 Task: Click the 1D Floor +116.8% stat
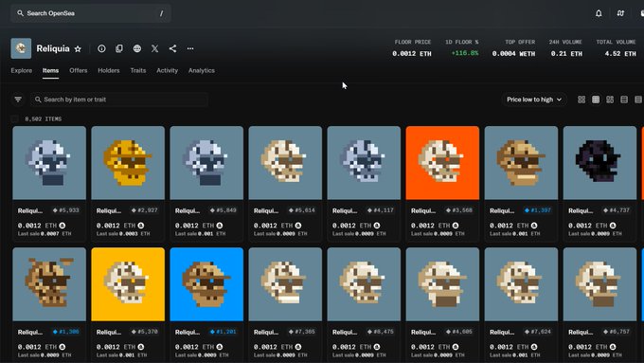pyautogui.click(x=462, y=48)
